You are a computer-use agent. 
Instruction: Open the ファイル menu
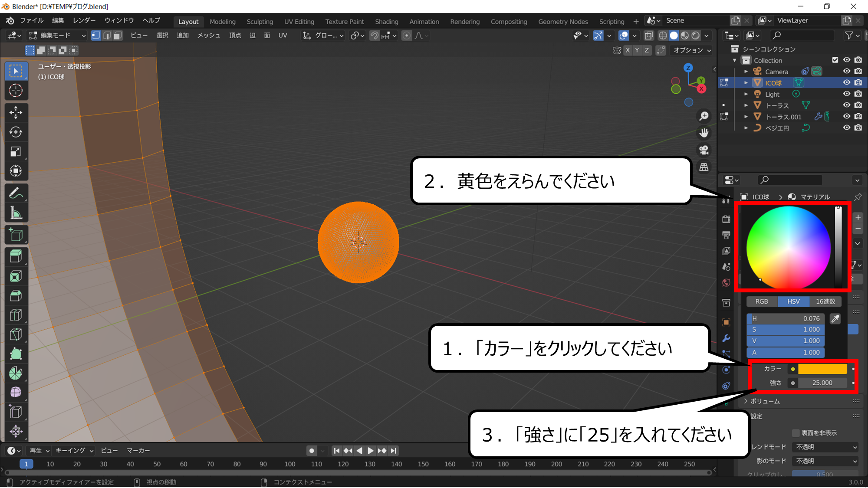(32, 20)
